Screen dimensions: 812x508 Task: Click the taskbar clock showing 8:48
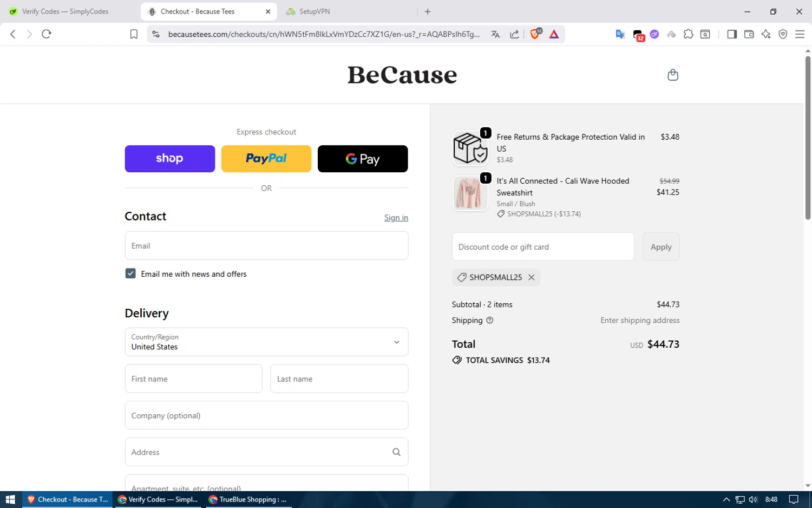click(x=771, y=499)
